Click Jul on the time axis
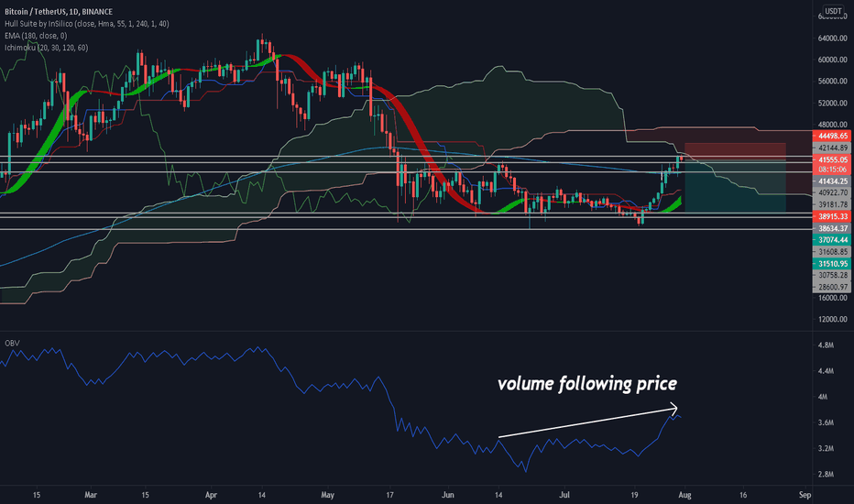The height and width of the screenshot is (504, 854). (564, 495)
